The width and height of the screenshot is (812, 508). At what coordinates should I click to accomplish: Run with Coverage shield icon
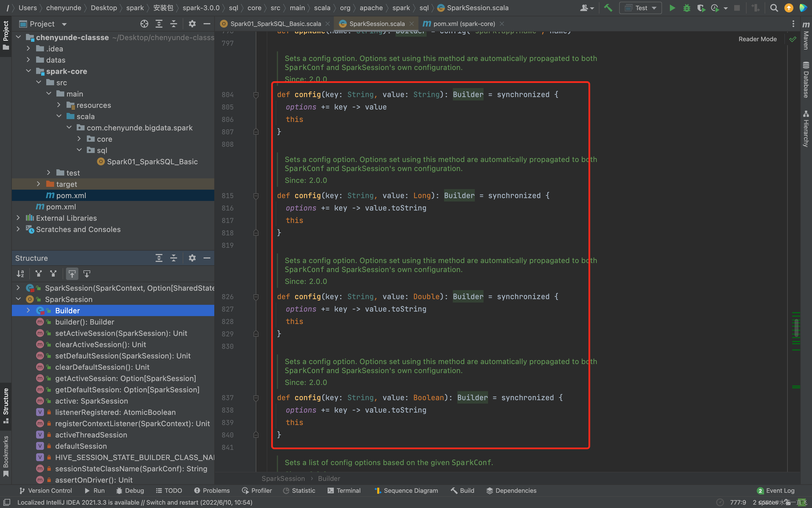pyautogui.click(x=701, y=8)
